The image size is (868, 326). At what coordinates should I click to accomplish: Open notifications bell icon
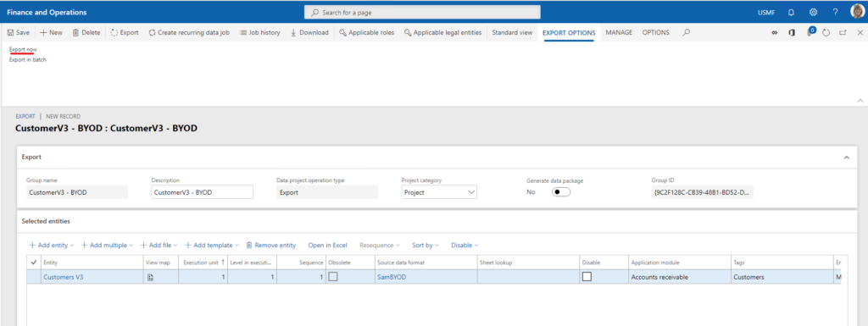coord(791,12)
